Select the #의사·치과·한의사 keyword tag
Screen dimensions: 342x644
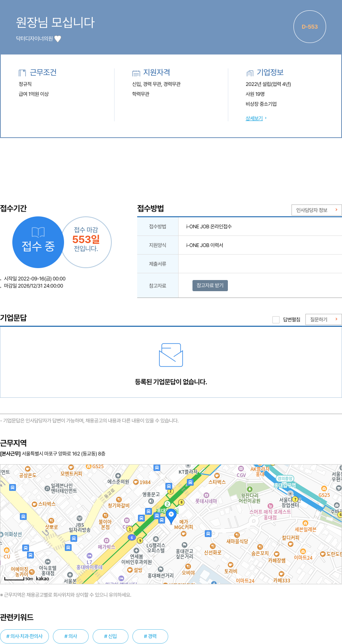pos(24,636)
